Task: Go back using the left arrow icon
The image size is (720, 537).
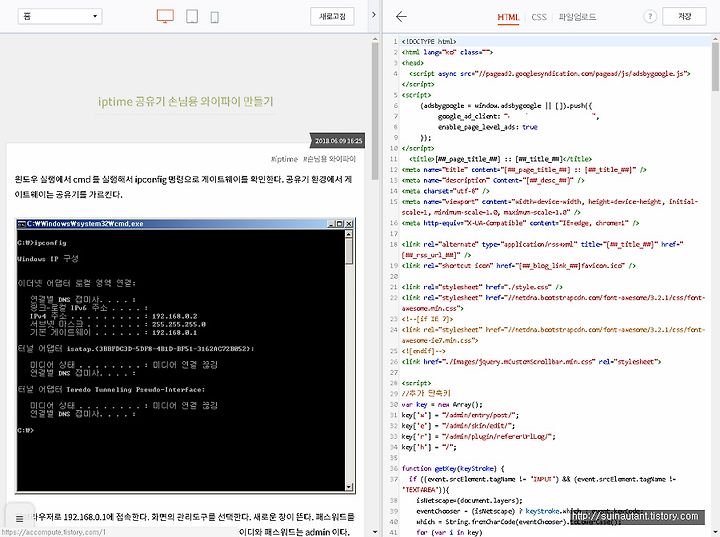Action: point(401,17)
